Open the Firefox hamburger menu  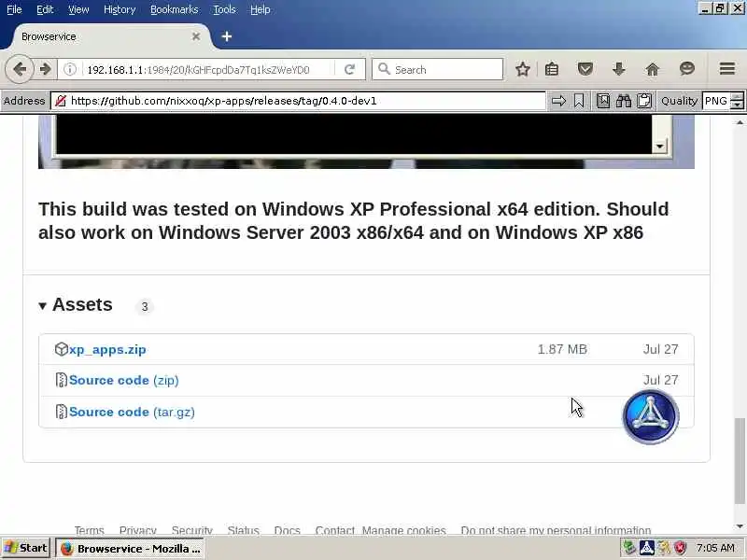(727, 69)
